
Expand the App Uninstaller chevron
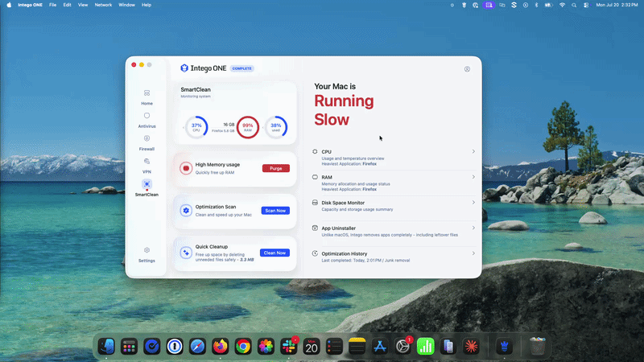[473, 228]
